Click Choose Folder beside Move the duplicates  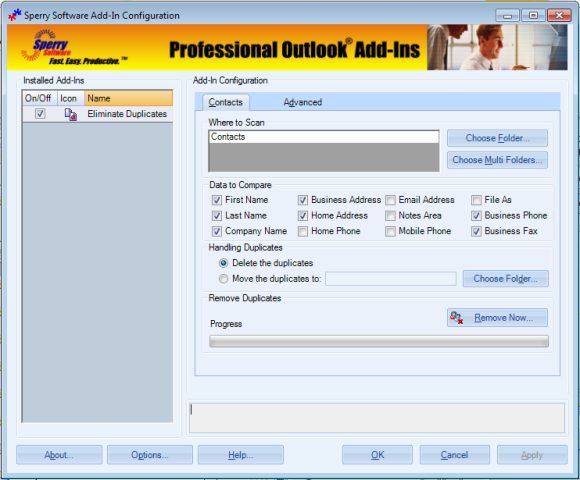coord(505,278)
